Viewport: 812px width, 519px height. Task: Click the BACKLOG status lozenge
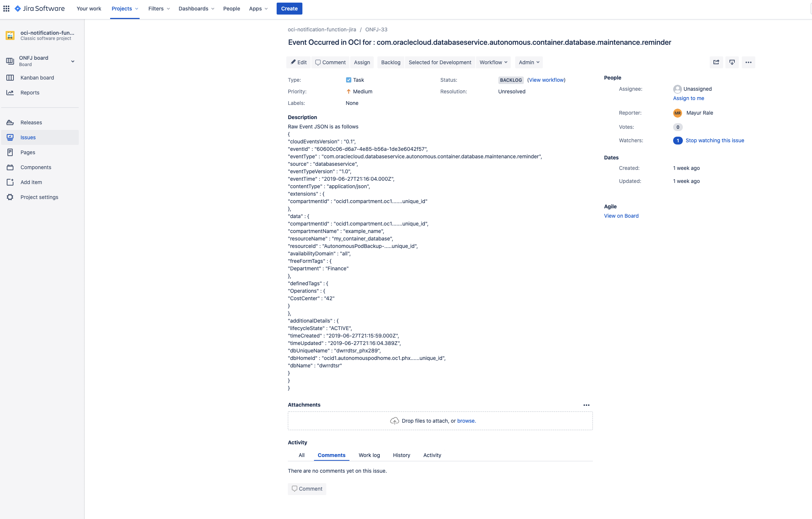pyautogui.click(x=511, y=80)
